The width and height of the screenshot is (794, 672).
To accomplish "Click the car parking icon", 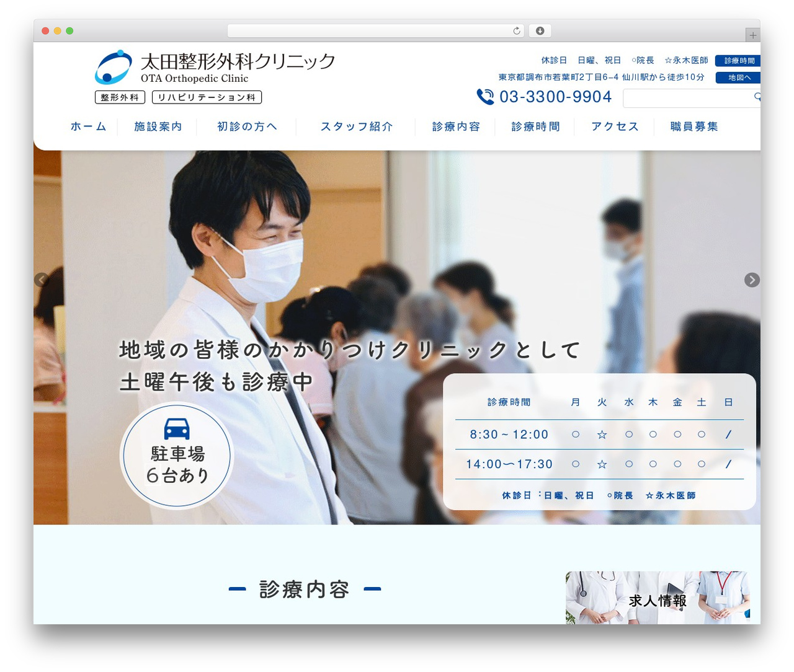I will pos(177,429).
